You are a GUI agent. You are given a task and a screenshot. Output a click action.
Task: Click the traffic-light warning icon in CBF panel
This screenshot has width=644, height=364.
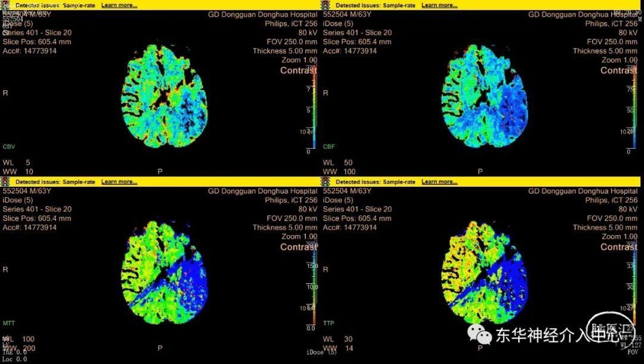pos(326,5)
